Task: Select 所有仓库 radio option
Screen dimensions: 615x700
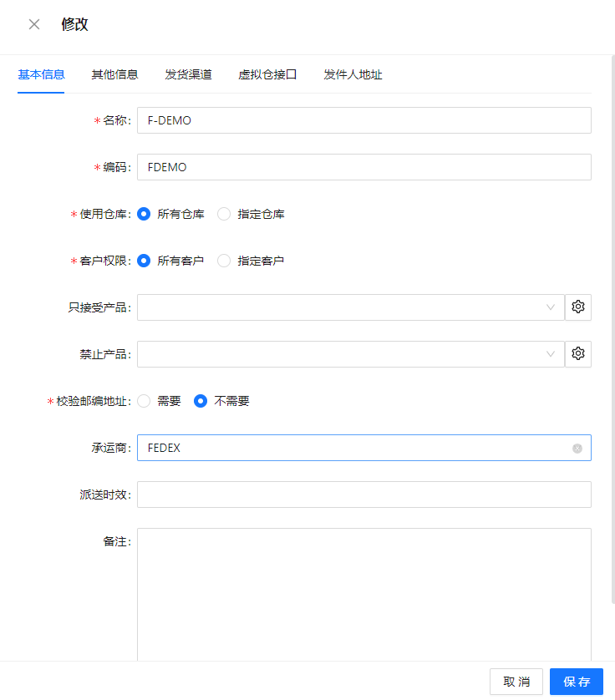Action: (144, 214)
